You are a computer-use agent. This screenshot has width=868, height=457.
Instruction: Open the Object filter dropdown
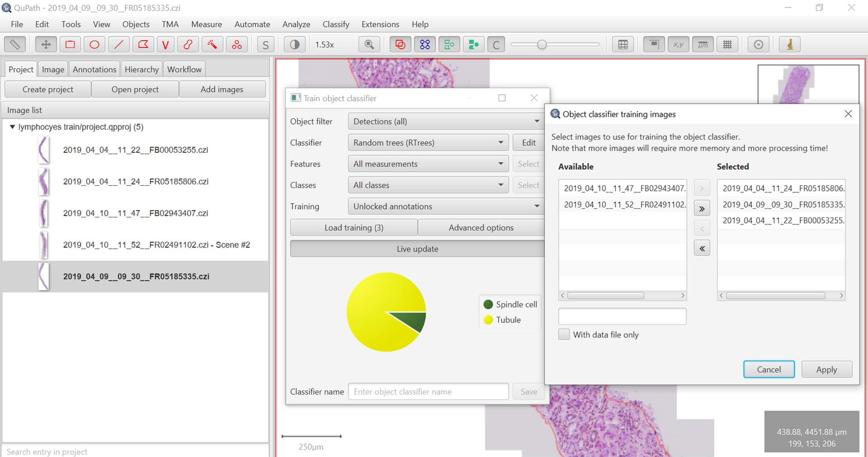[x=445, y=121]
